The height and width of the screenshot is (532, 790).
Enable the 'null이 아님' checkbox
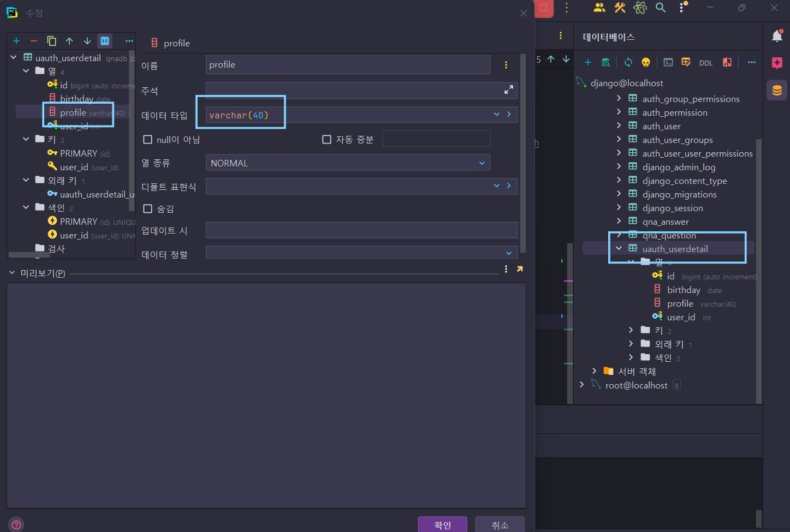pyautogui.click(x=147, y=140)
